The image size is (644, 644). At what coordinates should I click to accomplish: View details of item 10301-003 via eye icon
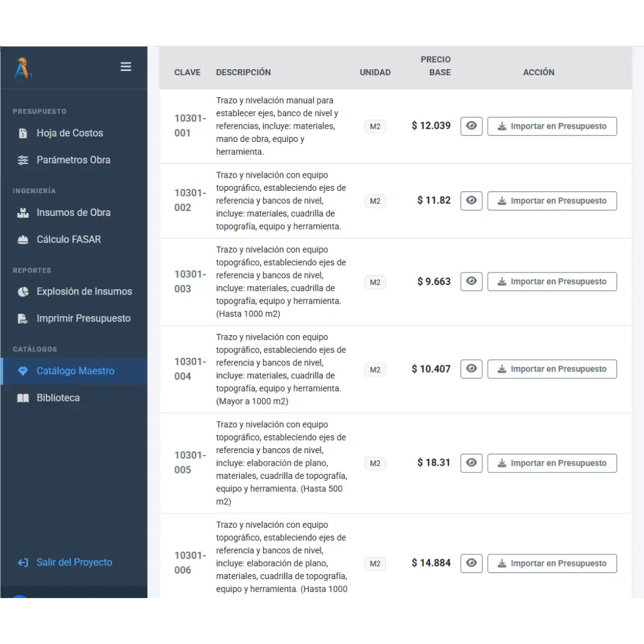[471, 281]
